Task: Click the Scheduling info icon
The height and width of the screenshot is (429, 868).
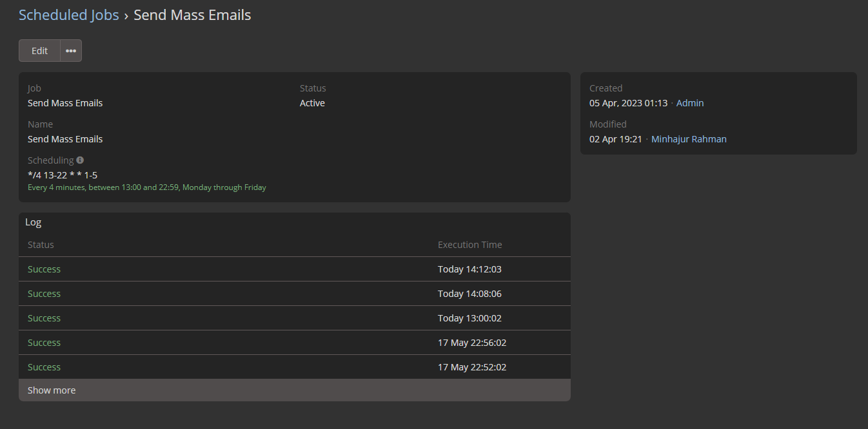Action: pos(80,160)
